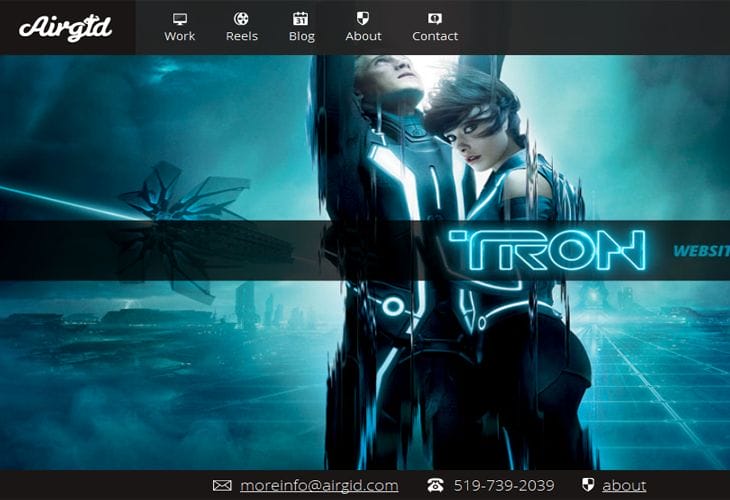Go to the Reels menu label
Image resolution: width=730 pixels, height=500 pixels.
pos(241,36)
